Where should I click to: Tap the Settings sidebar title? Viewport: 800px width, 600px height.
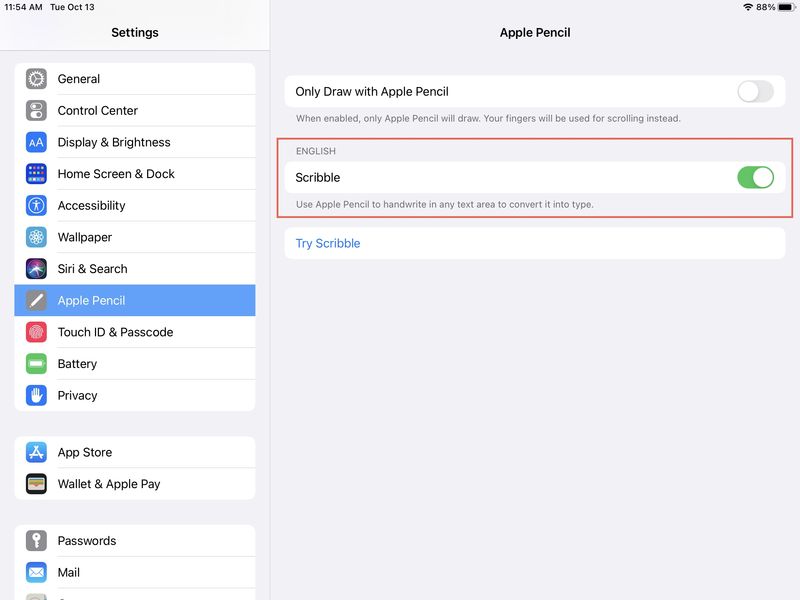click(135, 33)
